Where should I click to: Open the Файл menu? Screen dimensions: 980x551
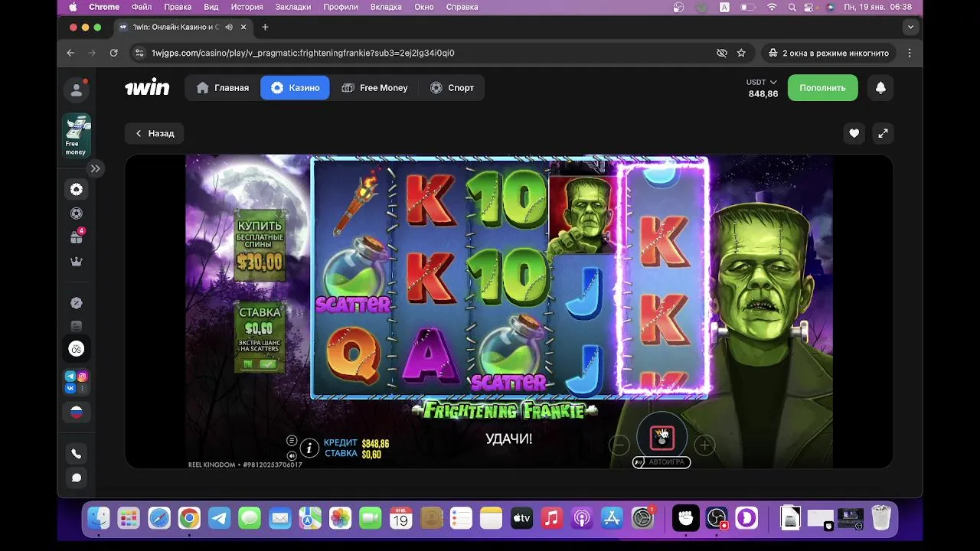pyautogui.click(x=142, y=7)
